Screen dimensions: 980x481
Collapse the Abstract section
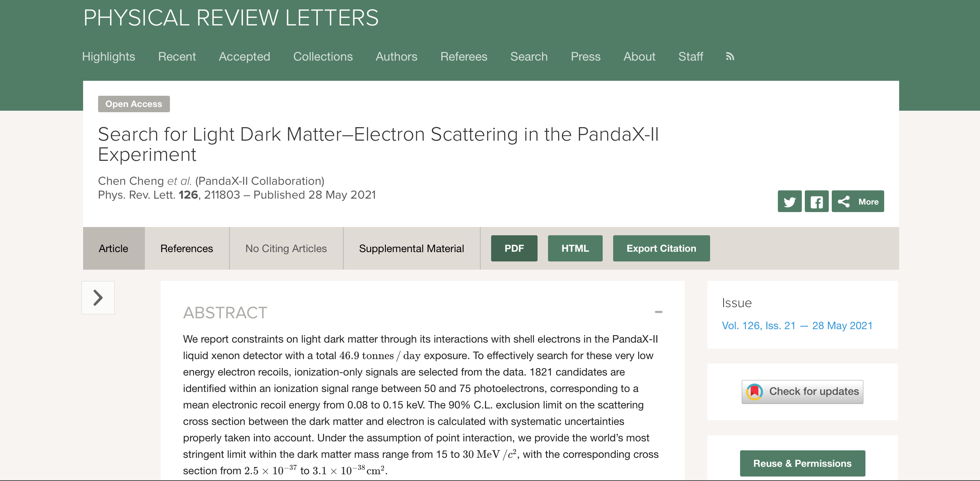(x=658, y=312)
